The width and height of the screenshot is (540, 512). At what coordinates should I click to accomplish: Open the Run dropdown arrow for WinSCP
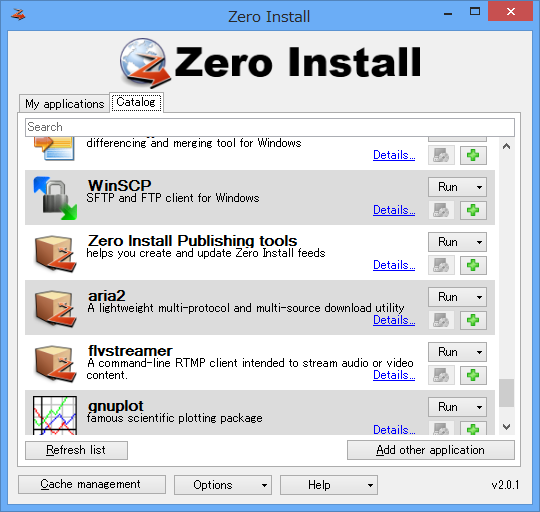point(479,187)
